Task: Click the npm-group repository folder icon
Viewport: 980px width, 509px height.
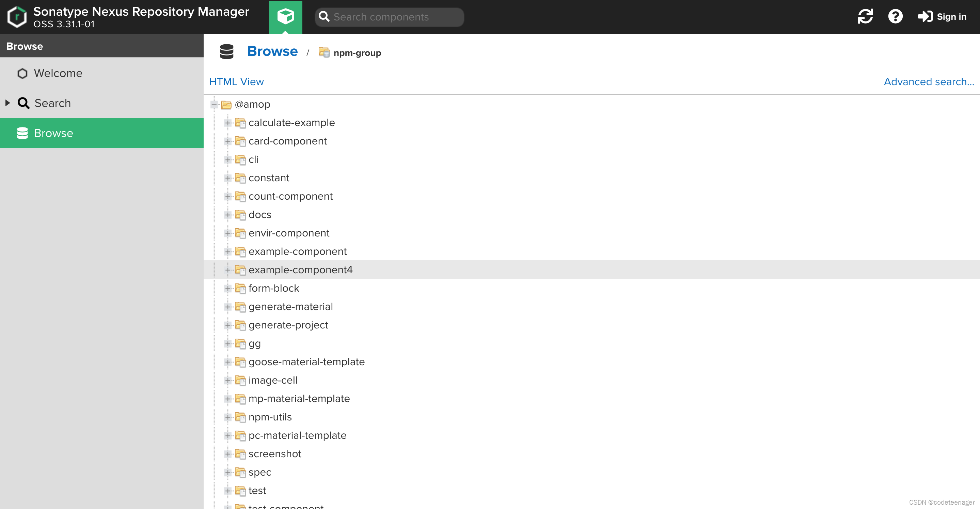Action: 324,52
